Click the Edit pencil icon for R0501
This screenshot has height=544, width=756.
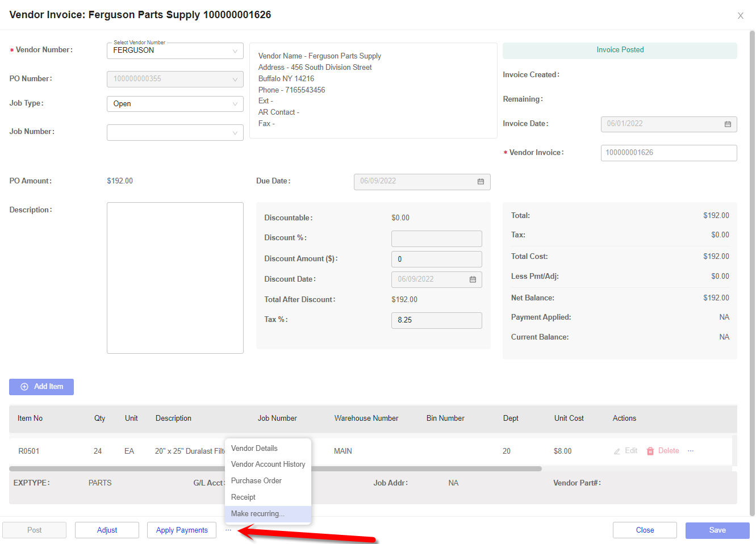click(x=617, y=451)
